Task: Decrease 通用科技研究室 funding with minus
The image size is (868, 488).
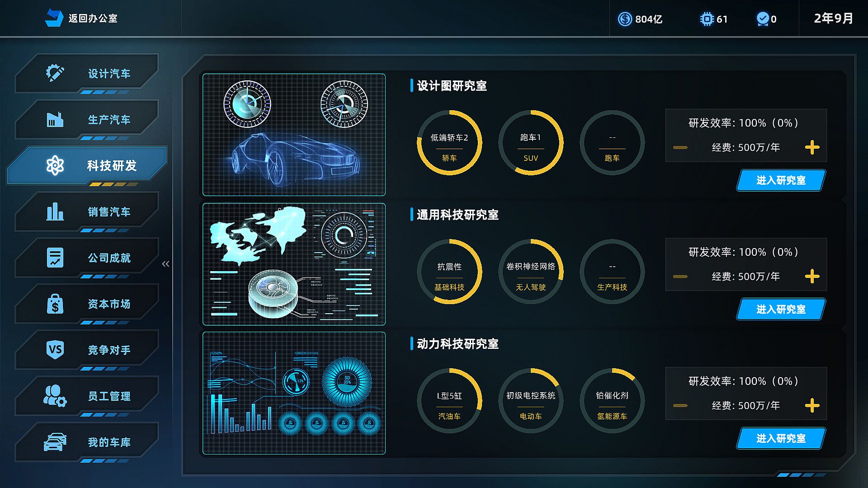Action: 680,277
